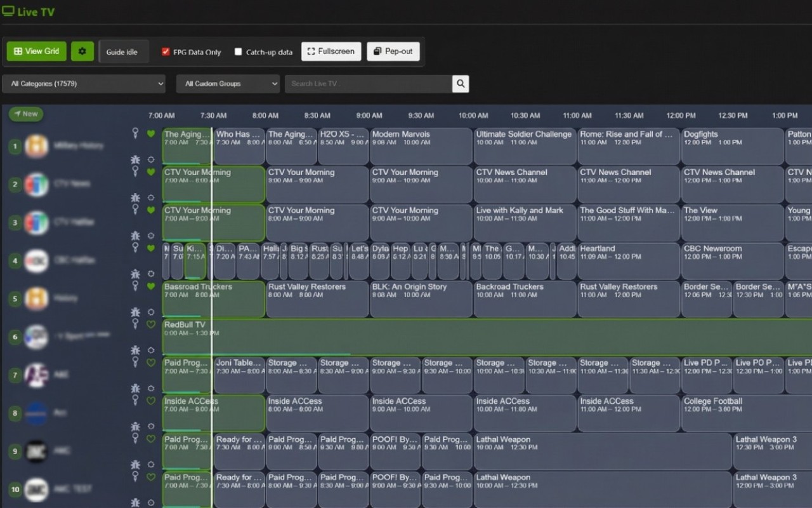
Task: Click the pin icon on channel 4's row
Action: pos(135,248)
